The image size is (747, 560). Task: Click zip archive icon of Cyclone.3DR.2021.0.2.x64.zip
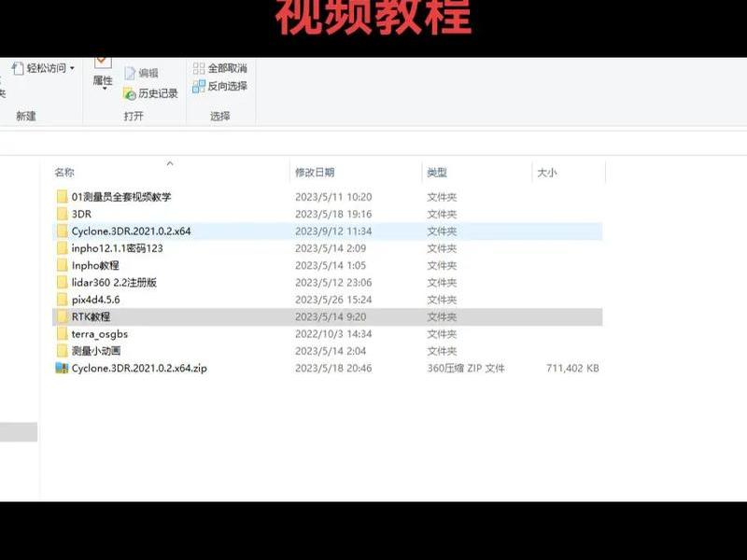pos(62,368)
